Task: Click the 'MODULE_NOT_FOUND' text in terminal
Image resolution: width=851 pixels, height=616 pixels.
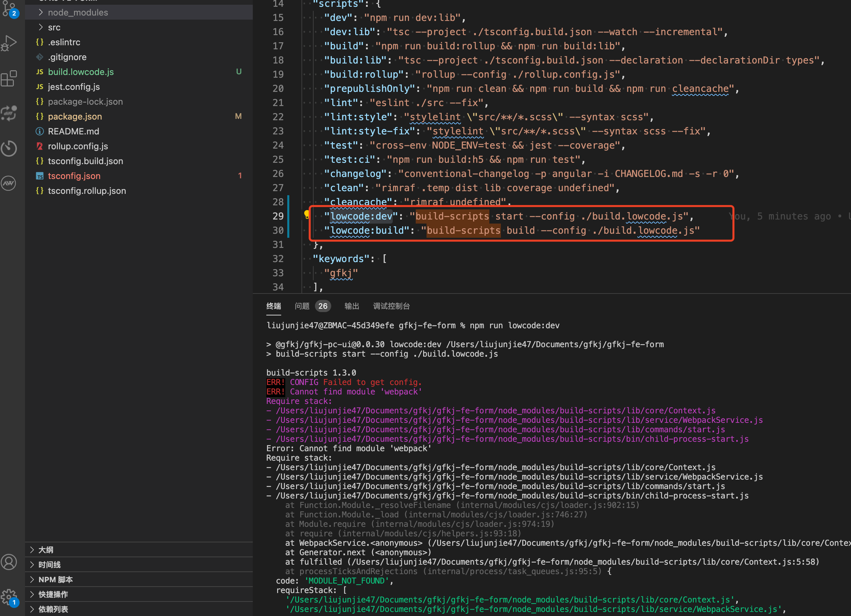Action: (x=347, y=581)
